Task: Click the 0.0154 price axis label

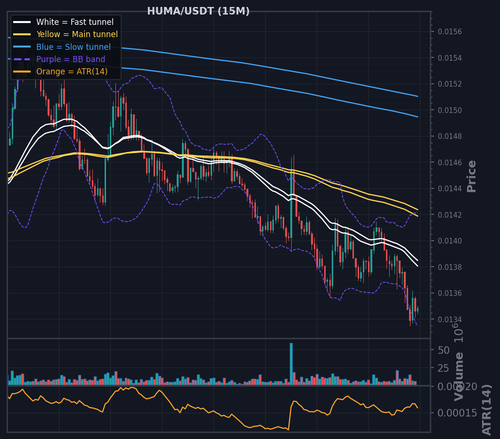Action: pos(450,58)
